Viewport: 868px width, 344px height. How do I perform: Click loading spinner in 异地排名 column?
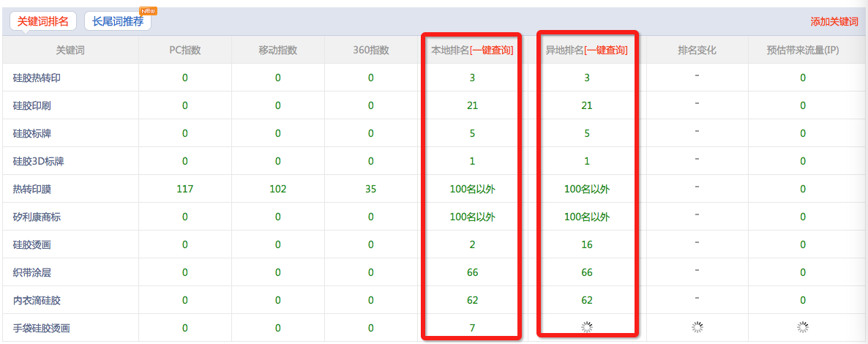click(587, 328)
